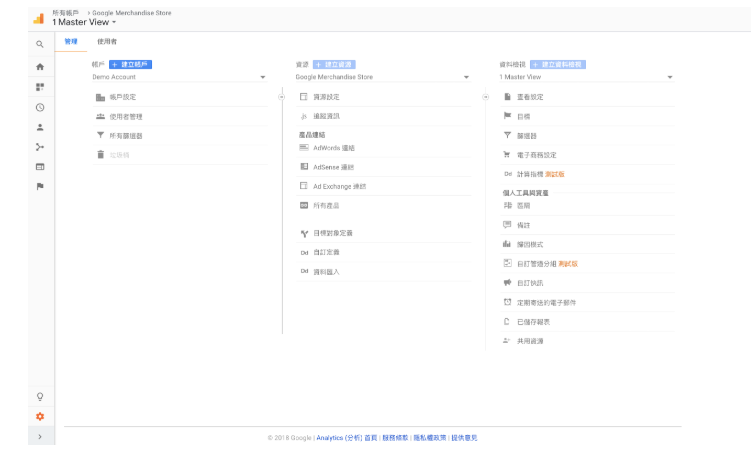The image size is (751, 454).
Task: Open the Audience person icon in the sidebar
Action: pos(40,127)
